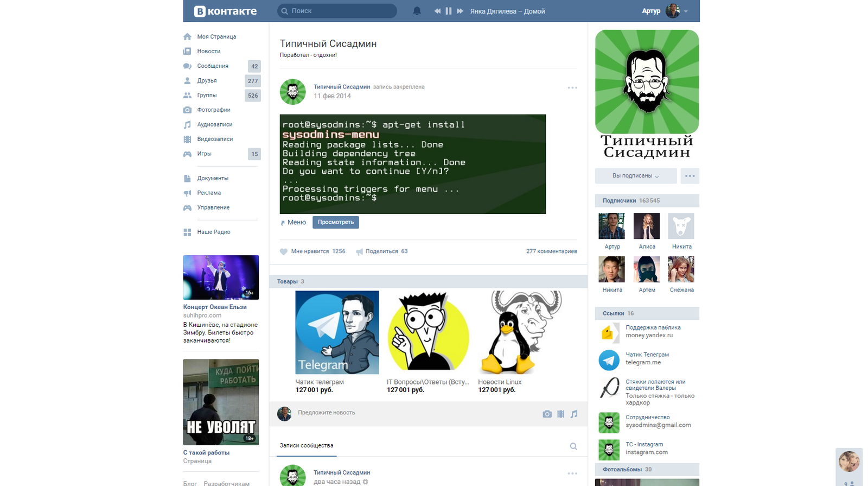Image resolution: width=868 pixels, height=486 pixels.
Task: Click the community actions three dots button
Action: [690, 176]
